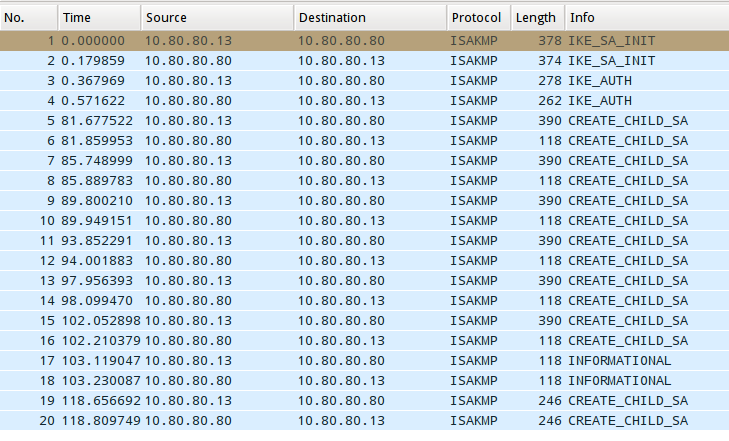
Task: Click length 118 in packet 17
Action: click(x=550, y=361)
